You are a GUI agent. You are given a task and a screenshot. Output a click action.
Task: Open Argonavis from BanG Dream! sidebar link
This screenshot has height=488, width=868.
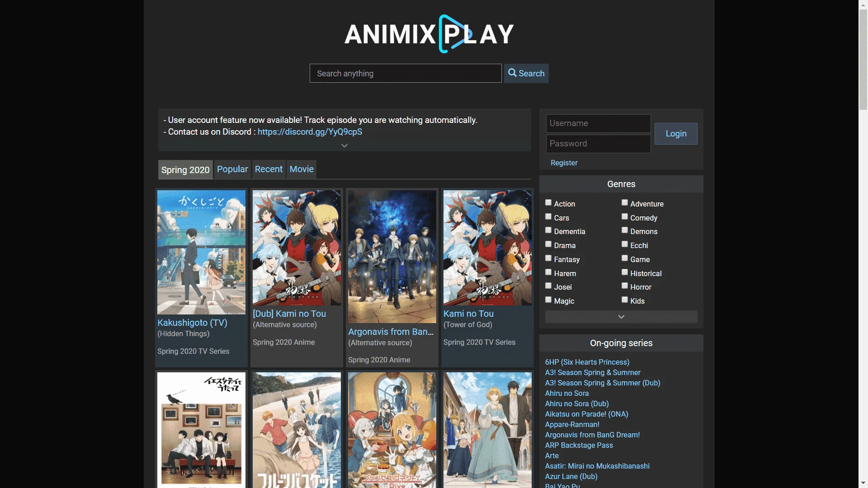pyautogui.click(x=592, y=435)
